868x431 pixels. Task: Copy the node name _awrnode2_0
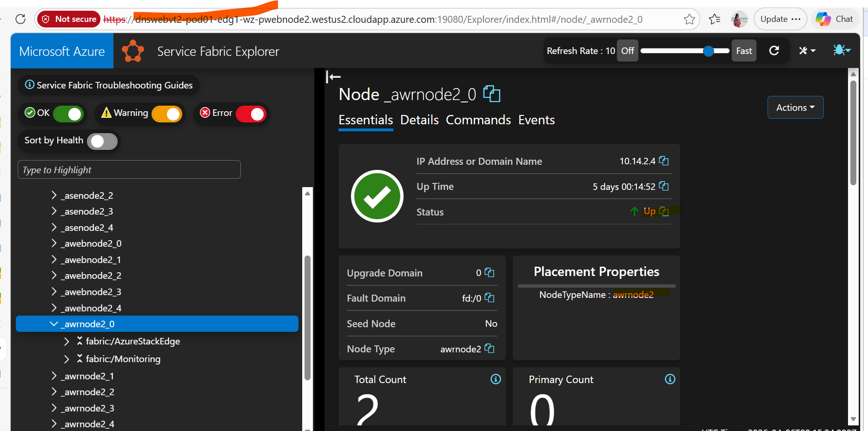[492, 94]
